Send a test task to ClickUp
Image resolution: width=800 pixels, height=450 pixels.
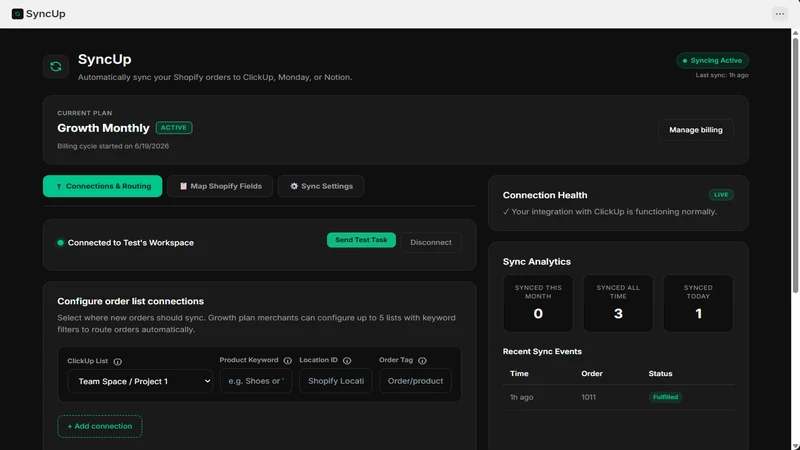tap(361, 240)
